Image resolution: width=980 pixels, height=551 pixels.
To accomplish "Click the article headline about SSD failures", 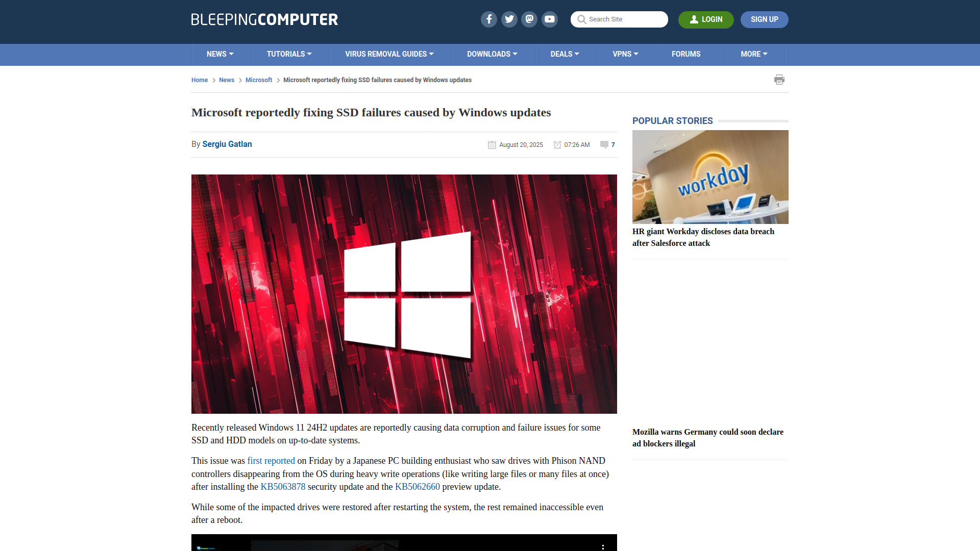I will click(371, 112).
